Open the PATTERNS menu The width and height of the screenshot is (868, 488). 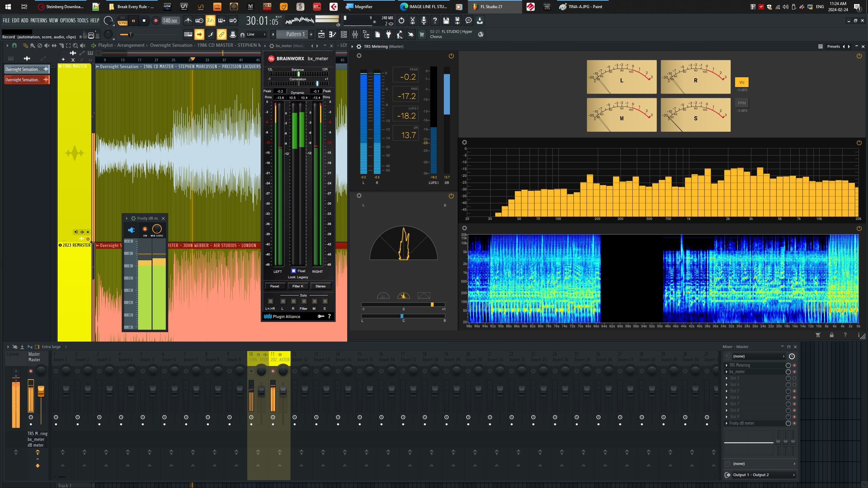pos(39,21)
